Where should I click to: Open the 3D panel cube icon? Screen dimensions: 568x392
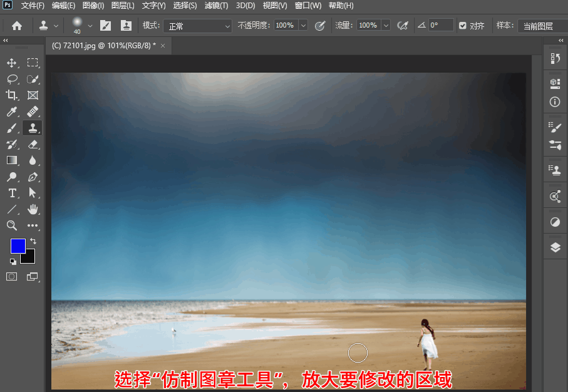555,83
